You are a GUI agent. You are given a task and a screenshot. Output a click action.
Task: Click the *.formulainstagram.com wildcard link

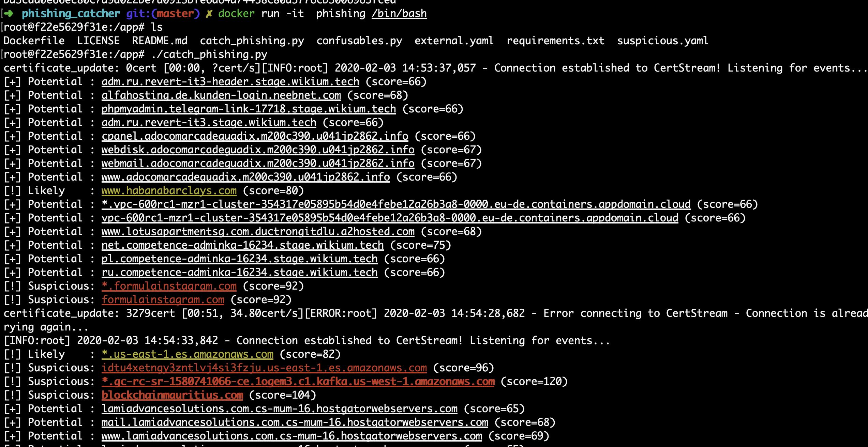tap(169, 286)
